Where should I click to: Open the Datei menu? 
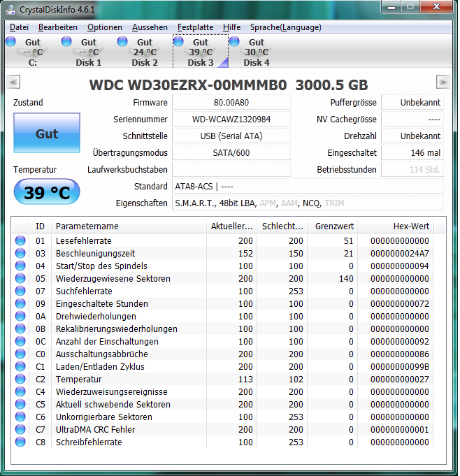tap(19, 27)
